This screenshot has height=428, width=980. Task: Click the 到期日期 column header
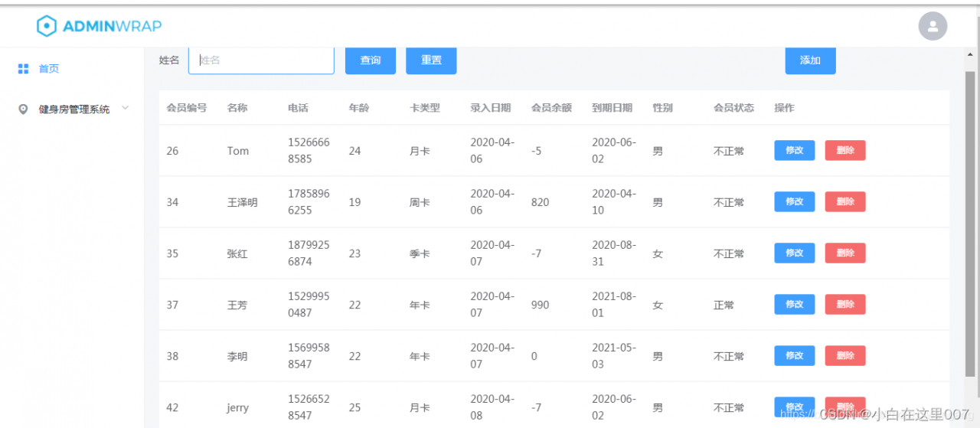tap(612, 108)
